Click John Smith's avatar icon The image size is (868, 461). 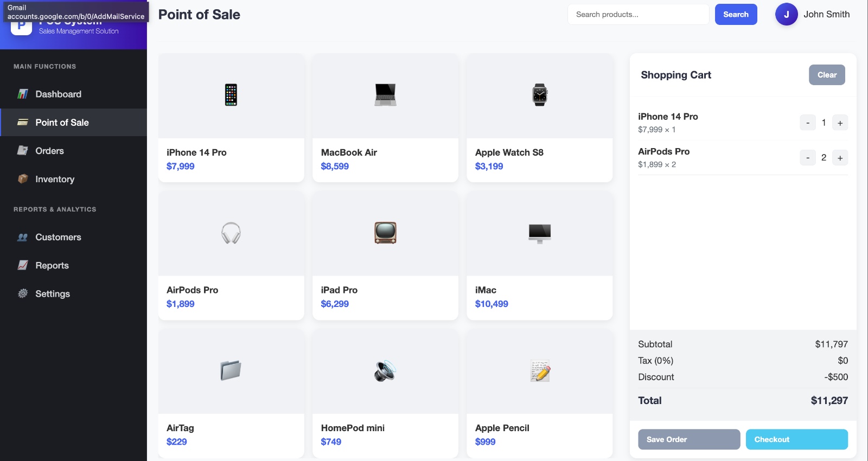pos(786,15)
